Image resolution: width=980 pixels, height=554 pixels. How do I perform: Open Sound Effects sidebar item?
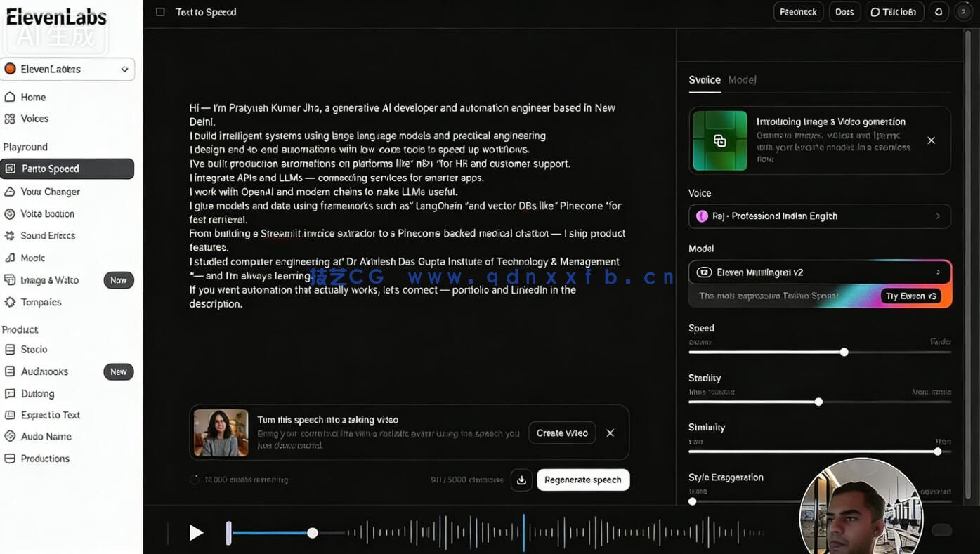coord(47,236)
